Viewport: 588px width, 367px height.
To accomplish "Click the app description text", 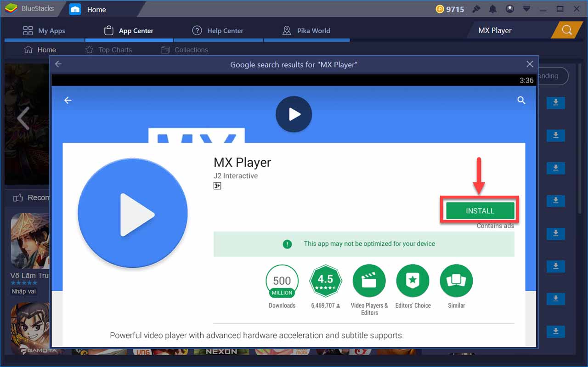I will pyautogui.click(x=257, y=335).
